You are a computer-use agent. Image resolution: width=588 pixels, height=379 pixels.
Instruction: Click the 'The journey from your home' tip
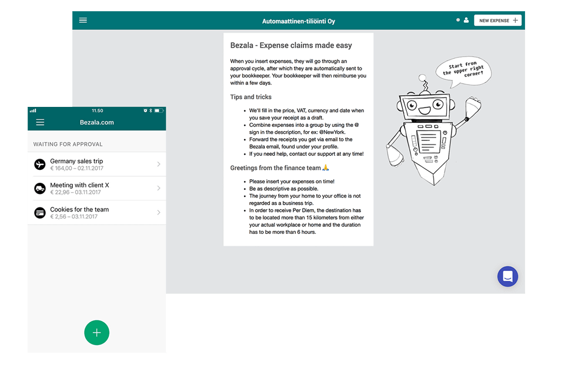click(305, 199)
